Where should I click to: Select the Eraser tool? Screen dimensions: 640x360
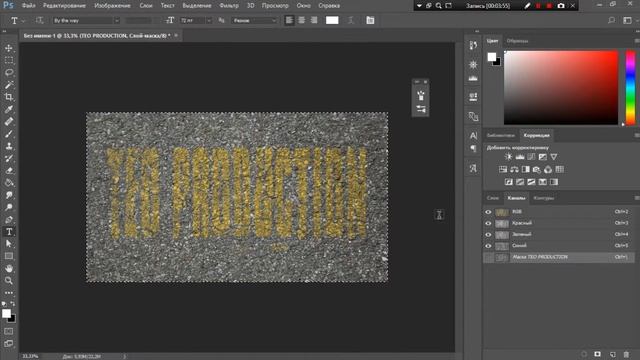pyautogui.click(x=9, y=171)
